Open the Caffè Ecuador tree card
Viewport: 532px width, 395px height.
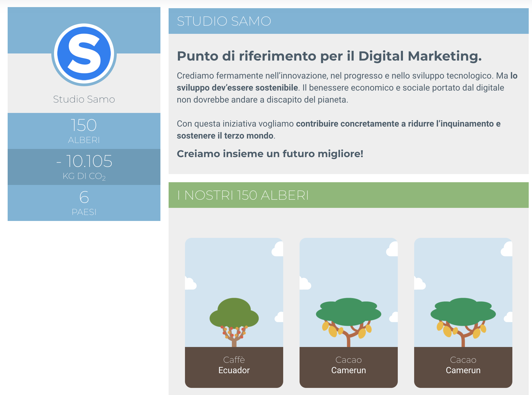coord(234,313)
